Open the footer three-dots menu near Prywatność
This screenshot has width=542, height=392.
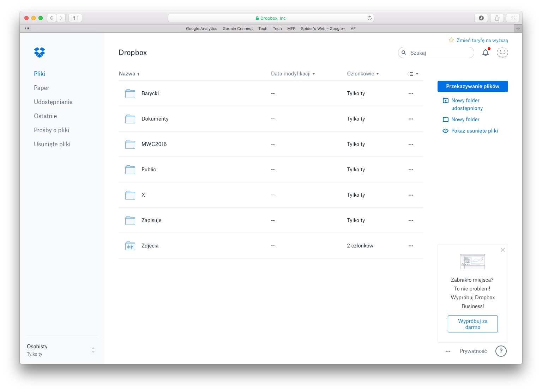coord(448,351)
